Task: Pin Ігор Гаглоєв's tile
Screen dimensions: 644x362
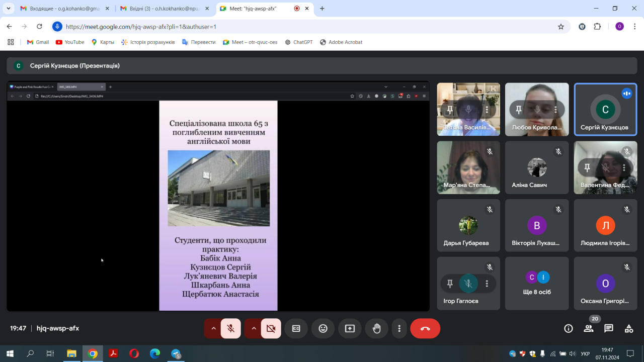Action: 450,284
